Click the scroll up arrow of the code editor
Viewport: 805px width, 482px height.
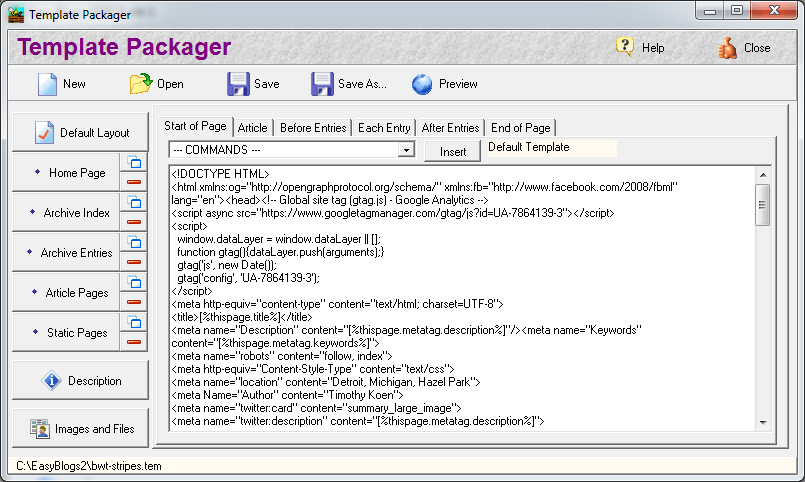click(x=763, y=175)
